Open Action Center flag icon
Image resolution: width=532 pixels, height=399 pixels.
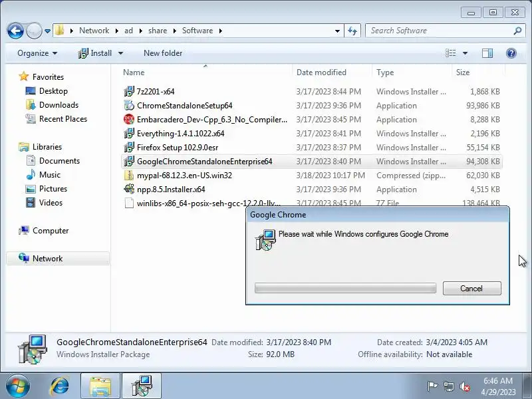pos(432,386)
